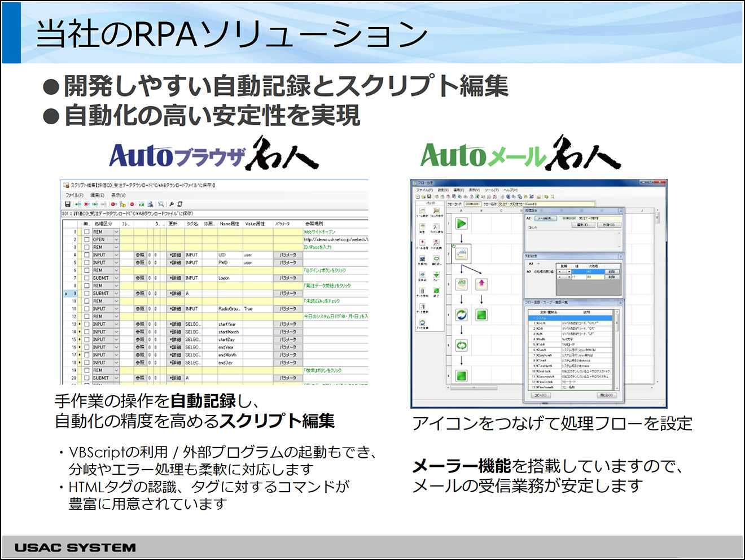Click the script name field above the grid
The image size is (745, 560).
click(214, 213)
